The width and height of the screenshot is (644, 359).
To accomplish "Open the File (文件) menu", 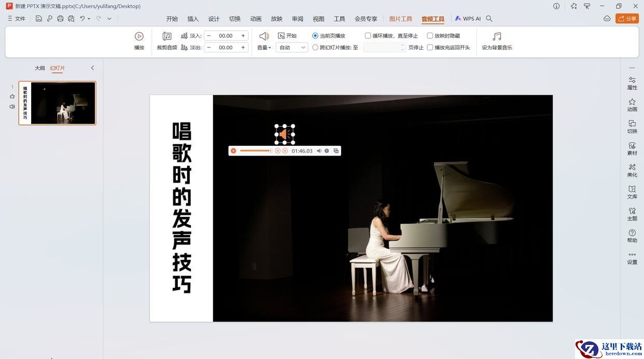I will 17,19.
